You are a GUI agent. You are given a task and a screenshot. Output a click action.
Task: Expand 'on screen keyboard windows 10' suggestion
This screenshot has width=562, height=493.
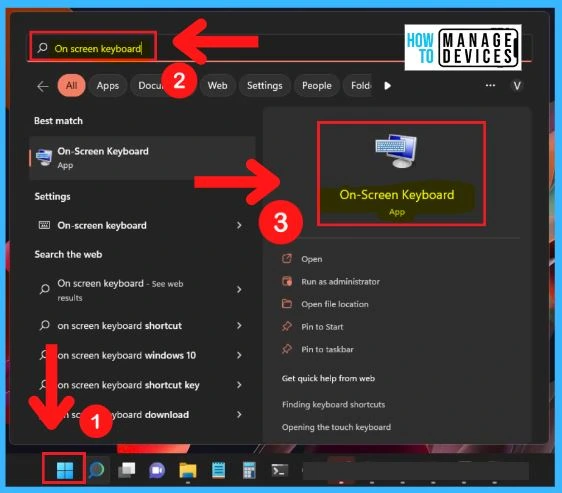(239, 355)
